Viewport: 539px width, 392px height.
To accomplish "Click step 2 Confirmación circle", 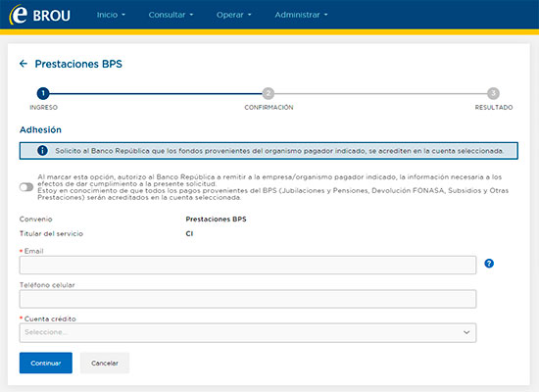I will (x=269, y=93).
